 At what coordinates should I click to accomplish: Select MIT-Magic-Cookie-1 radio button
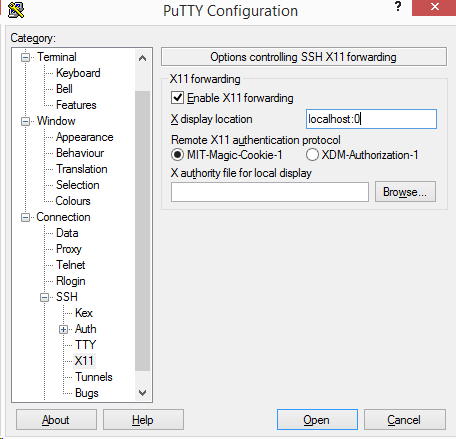[177, 155]
